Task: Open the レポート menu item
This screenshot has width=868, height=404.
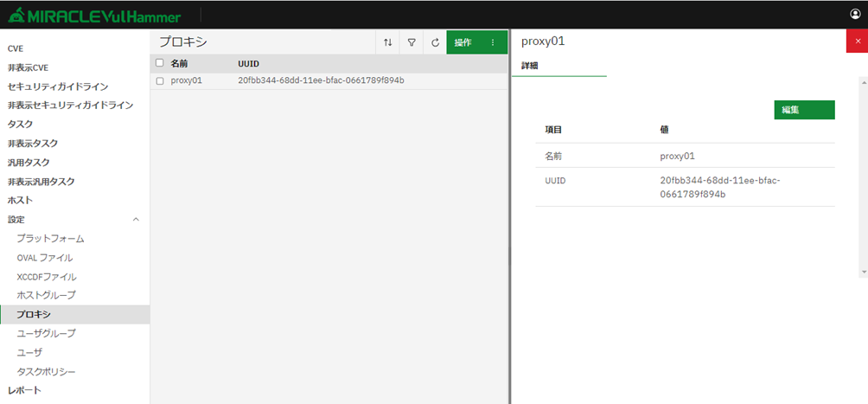Action: (24, 390)
